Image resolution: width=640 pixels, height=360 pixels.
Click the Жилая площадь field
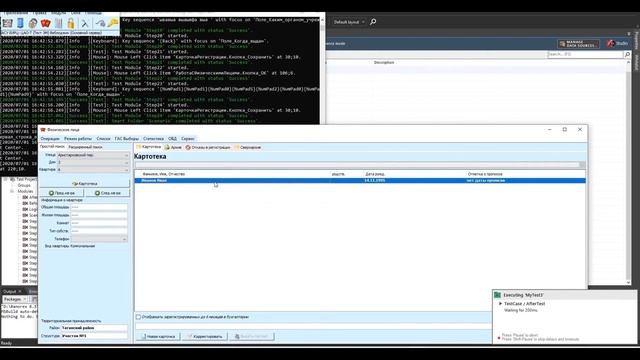[x=99, y=215]
